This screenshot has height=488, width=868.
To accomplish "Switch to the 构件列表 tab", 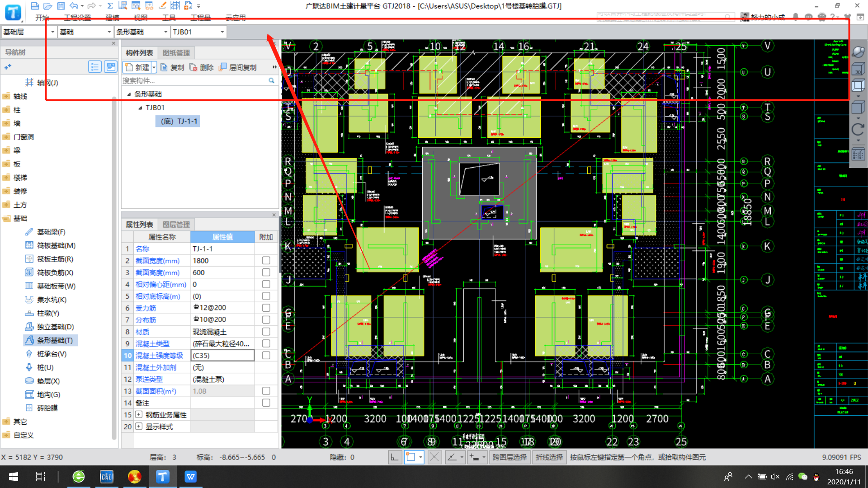I will (139, 53).
